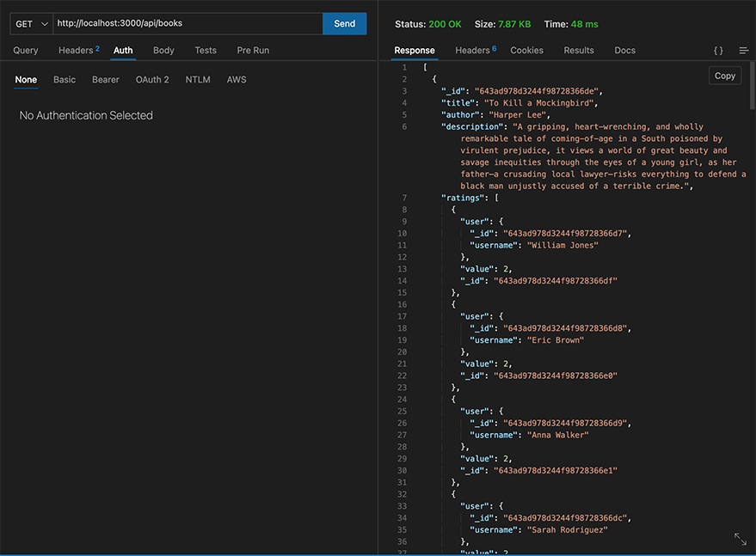The width and height of the screenshot is (756, 556).
Task: Click the id ending 366dc on line 34
Action: (x=565, y=518)
